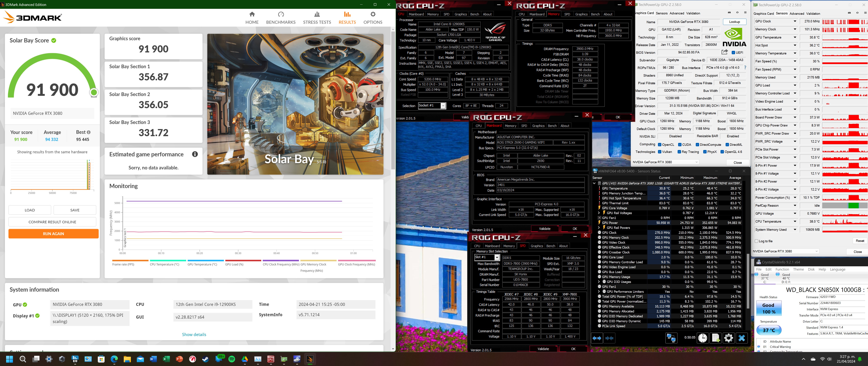Switch to the RESULTS tab in 3DMark
868x366 pixels.
click(x=347, y=18)
